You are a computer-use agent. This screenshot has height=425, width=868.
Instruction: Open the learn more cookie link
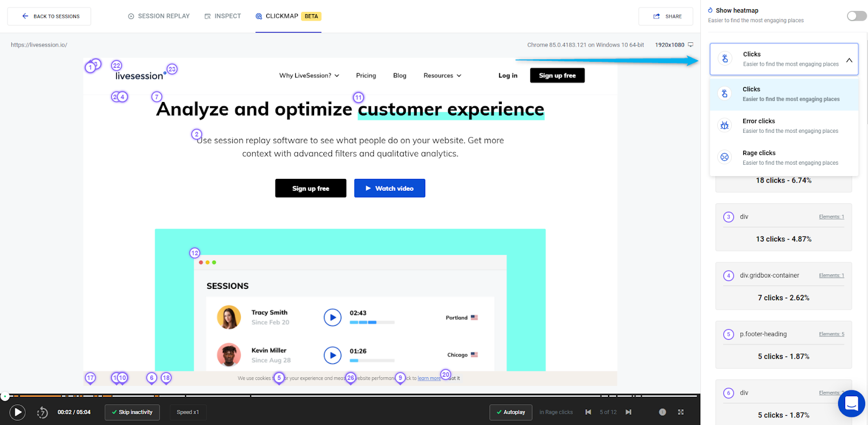pos(429,378)
